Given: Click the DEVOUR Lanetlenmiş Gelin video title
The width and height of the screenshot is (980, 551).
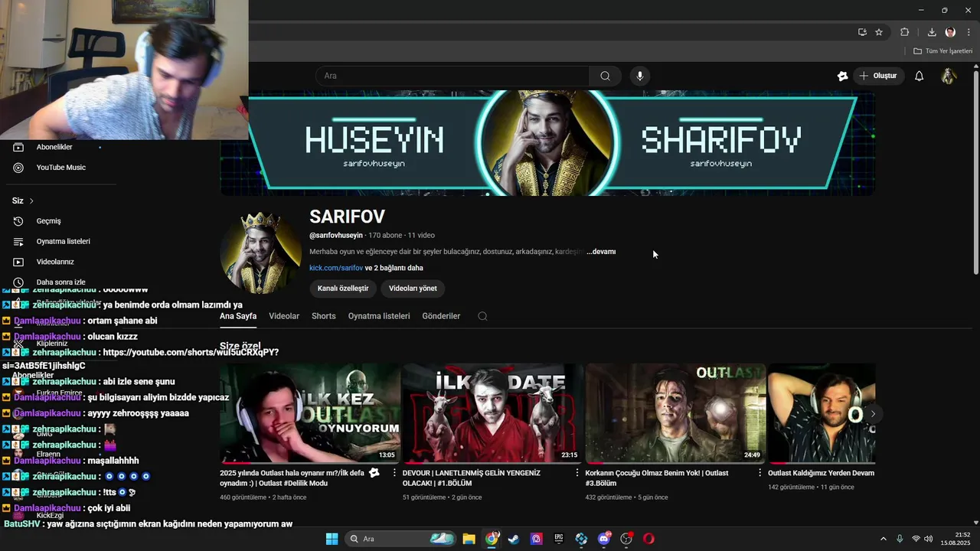Looking at the screenshot, I should 472,478.
